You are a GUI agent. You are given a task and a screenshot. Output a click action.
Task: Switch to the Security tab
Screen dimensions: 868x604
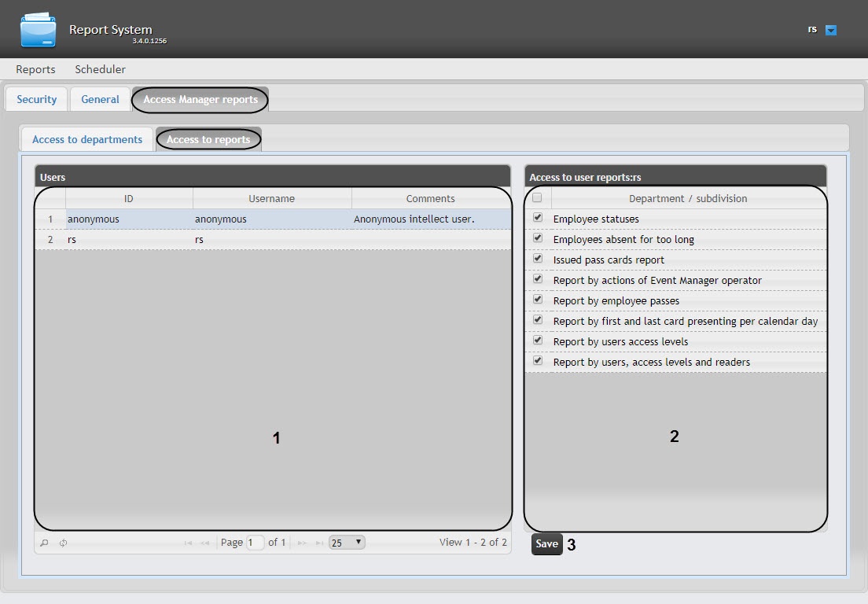(x=37, y=100)
